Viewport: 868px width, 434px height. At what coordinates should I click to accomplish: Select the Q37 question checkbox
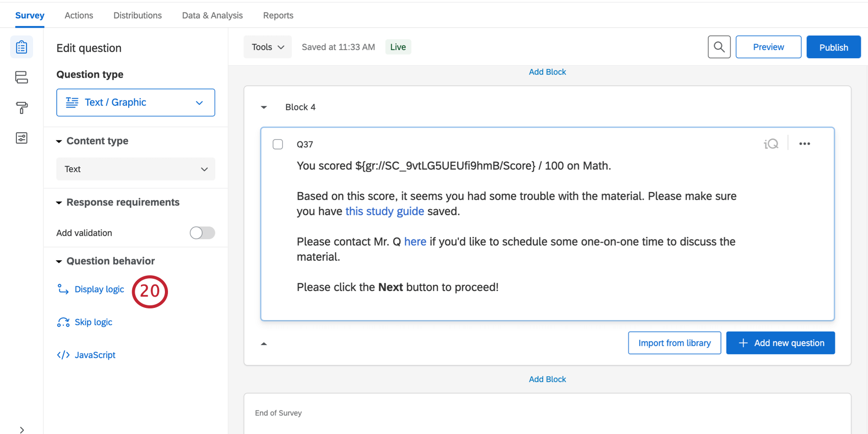coord(278,144)
